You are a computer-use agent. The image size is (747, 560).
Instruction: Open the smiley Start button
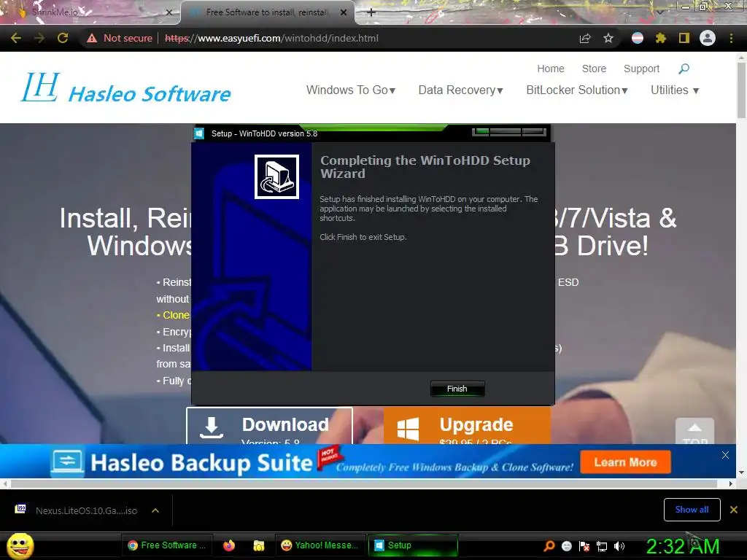20,545
